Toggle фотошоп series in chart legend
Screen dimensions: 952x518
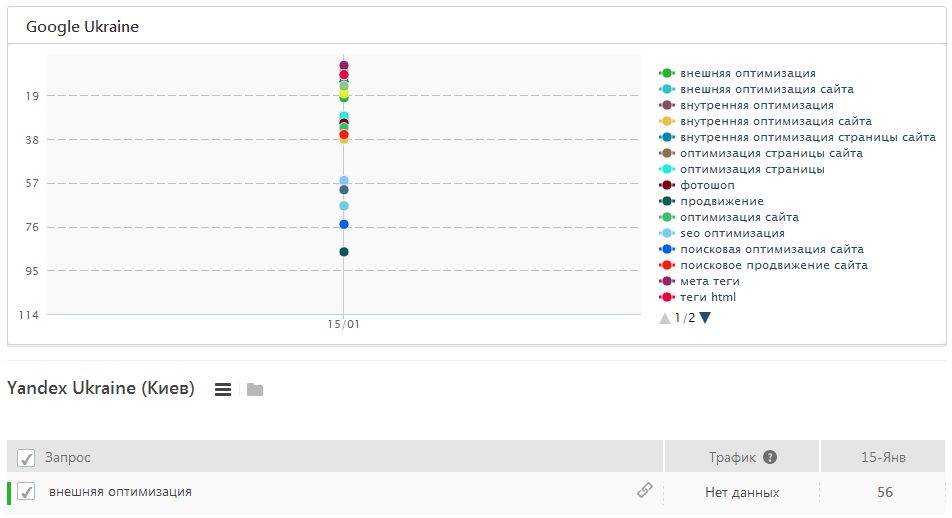[707, 185]
